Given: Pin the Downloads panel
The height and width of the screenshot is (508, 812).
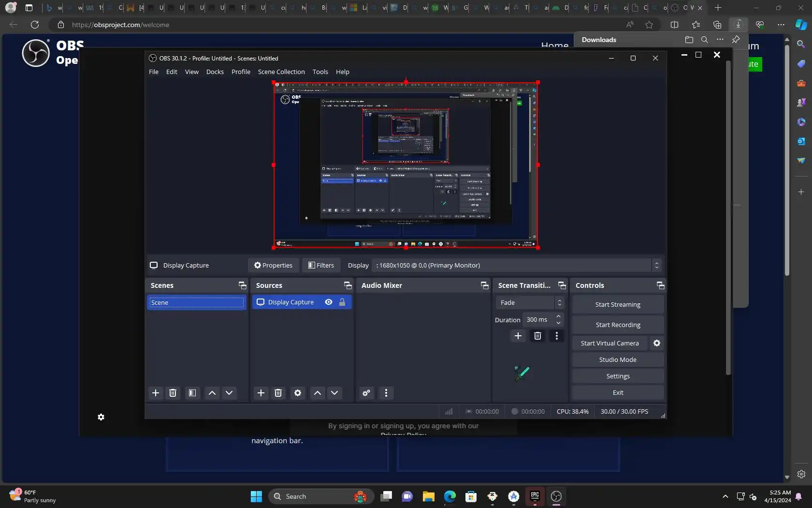Looking at the screenshot, I should click(736, 40).
